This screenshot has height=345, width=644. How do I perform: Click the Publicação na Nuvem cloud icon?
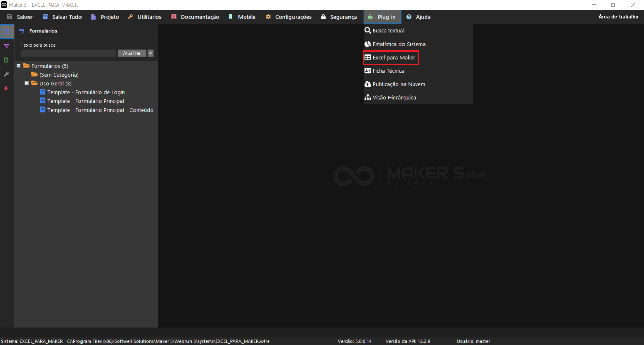pos(368,84)
